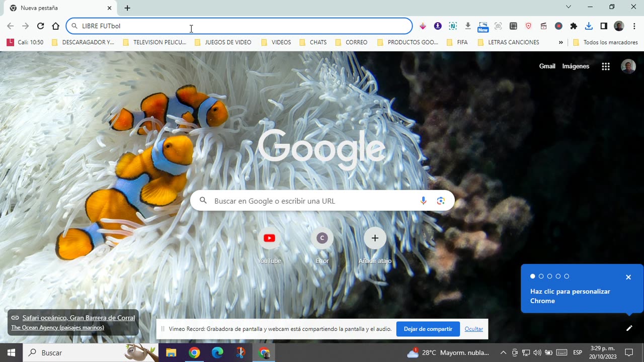The image size is (644, 362).
Task: Open the Imágenes link
Action: coord(576,66)
